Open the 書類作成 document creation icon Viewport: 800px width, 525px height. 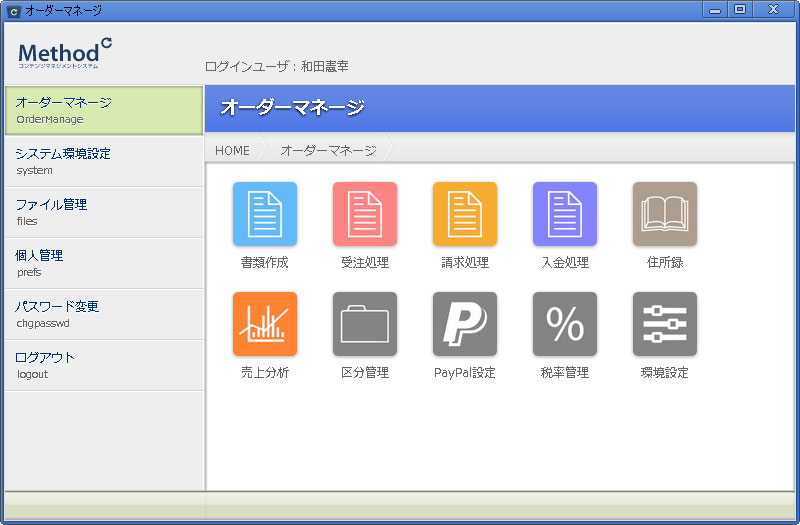click(264, 214)
